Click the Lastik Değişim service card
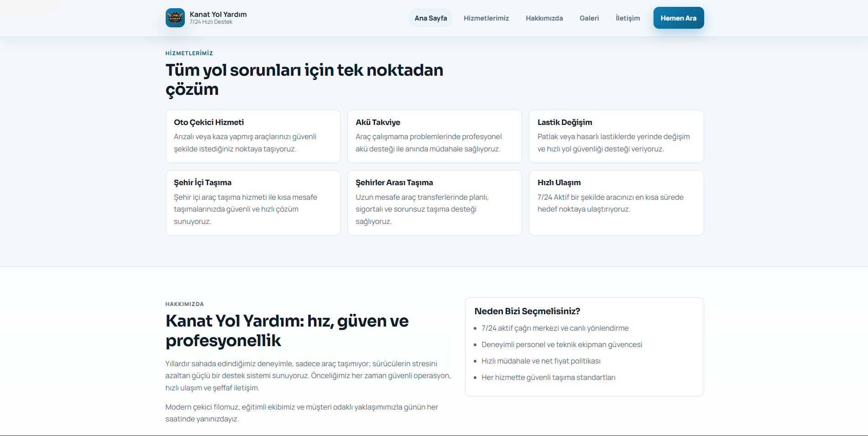868x436 pixels. click(x=616, y=136)
